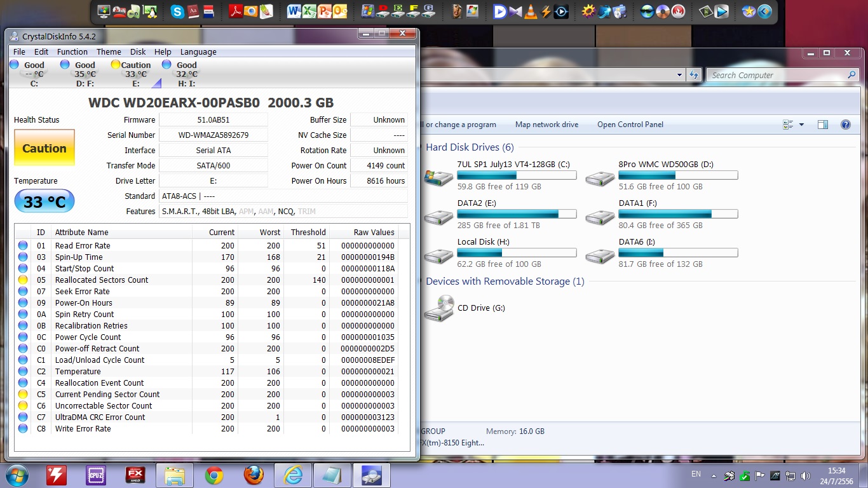Click the AMD FX taskbar icon
The width and height of the screenshot is (868, 488).
[135, 475]
